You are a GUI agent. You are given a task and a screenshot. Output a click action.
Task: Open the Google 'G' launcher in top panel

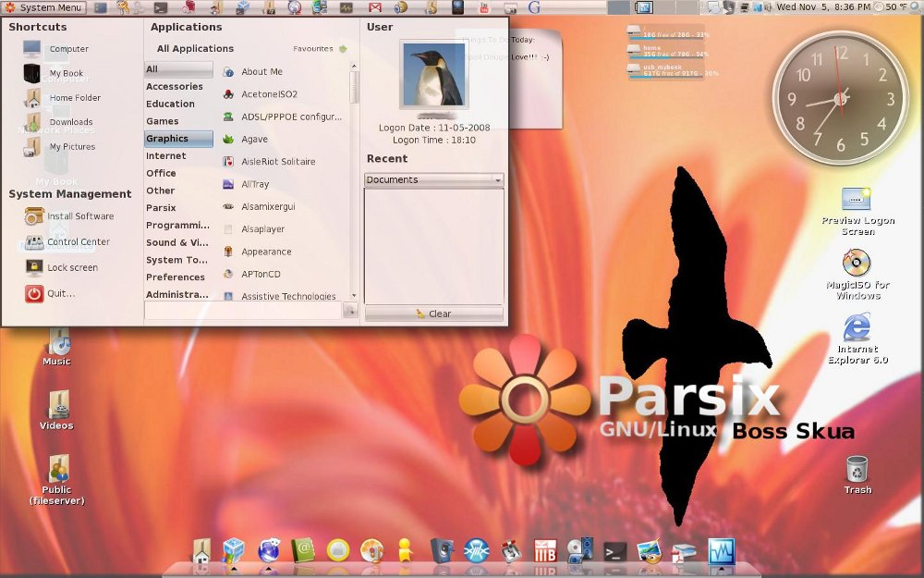(x=534, y=7)
